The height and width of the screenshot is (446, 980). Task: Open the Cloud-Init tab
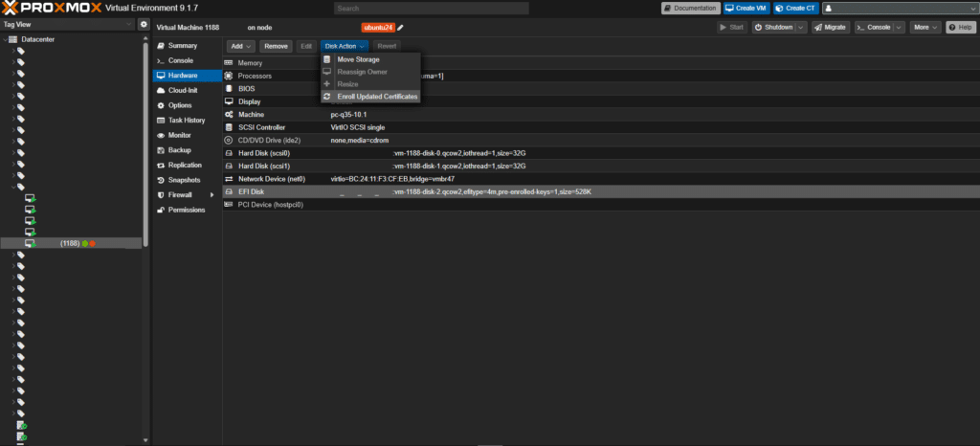pos(182,90)
